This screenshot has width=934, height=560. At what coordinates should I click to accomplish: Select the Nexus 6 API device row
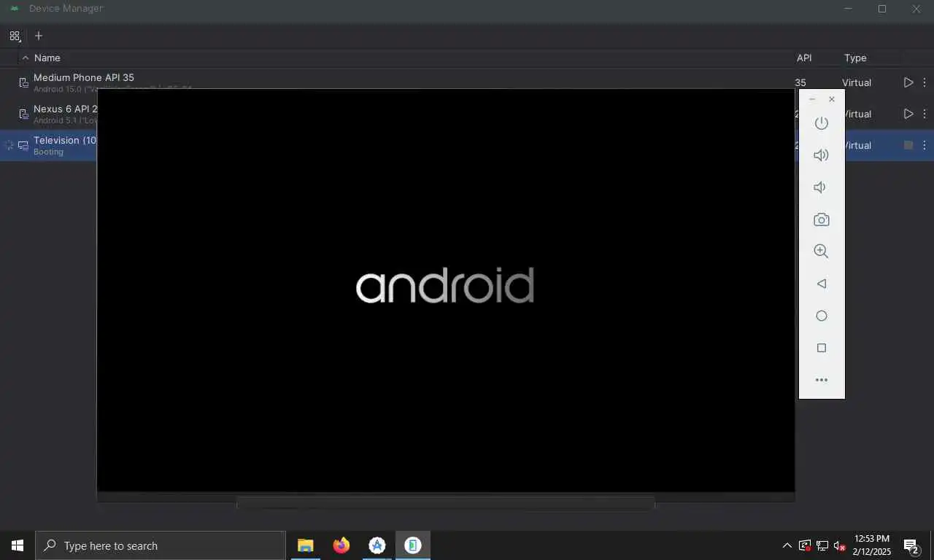(467, 114)
